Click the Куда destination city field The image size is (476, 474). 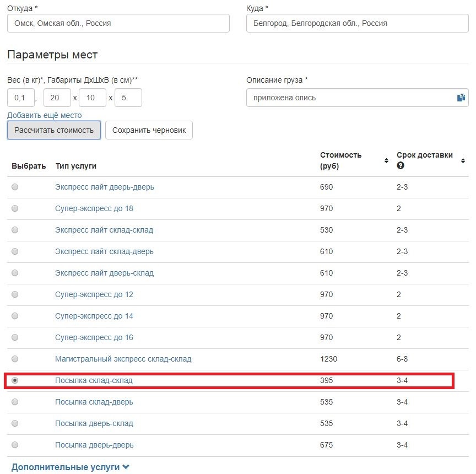coord(357,23)
